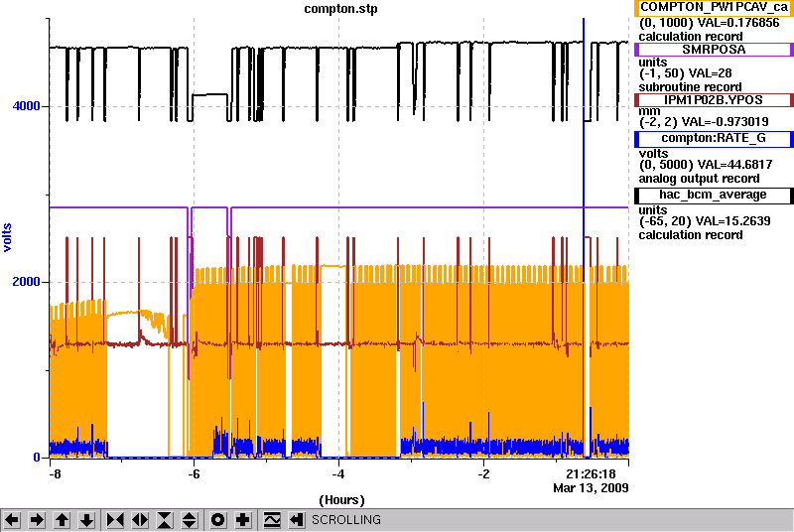Viewport: 794px width, 532px height.
Task: Select the compton:RATE_G curve legend entry
Action: [x=714, y=139]
